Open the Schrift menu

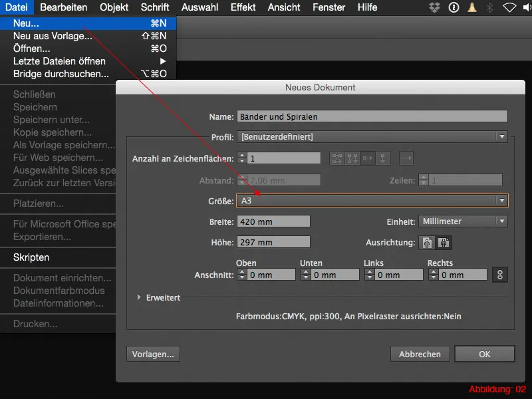(155, 7)
